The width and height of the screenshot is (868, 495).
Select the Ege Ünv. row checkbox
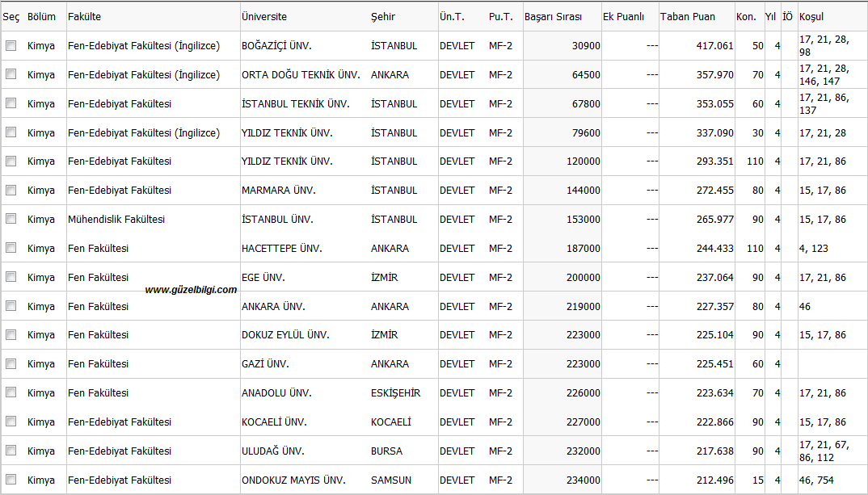[11, 277]
